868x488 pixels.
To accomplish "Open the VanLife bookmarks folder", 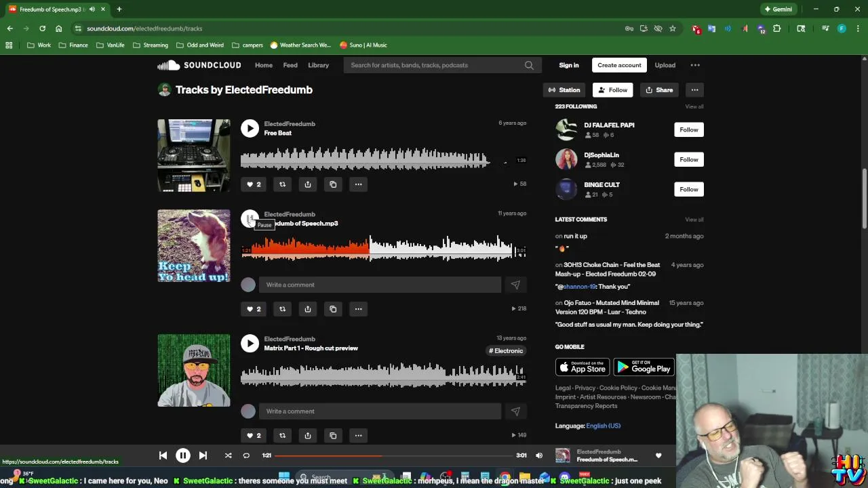I will [110, 45].
